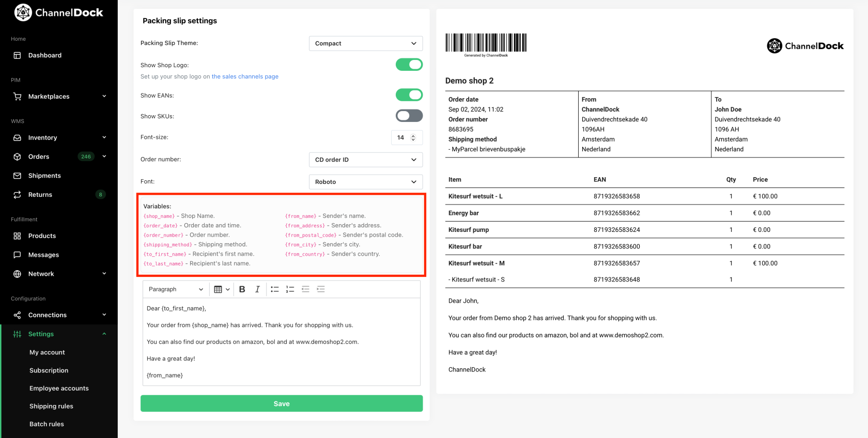The image size is (868, 438).
Task: Open Shipping rules page
Action: pos(51,406)
